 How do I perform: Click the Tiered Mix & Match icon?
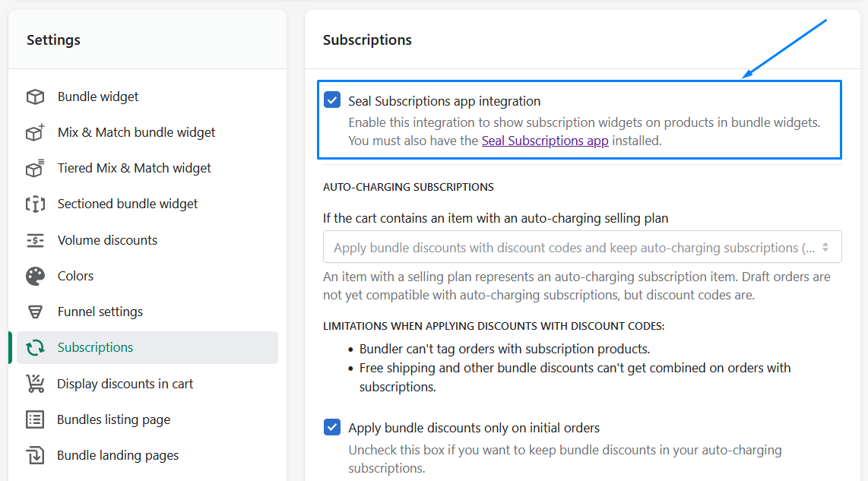(35, 169)
